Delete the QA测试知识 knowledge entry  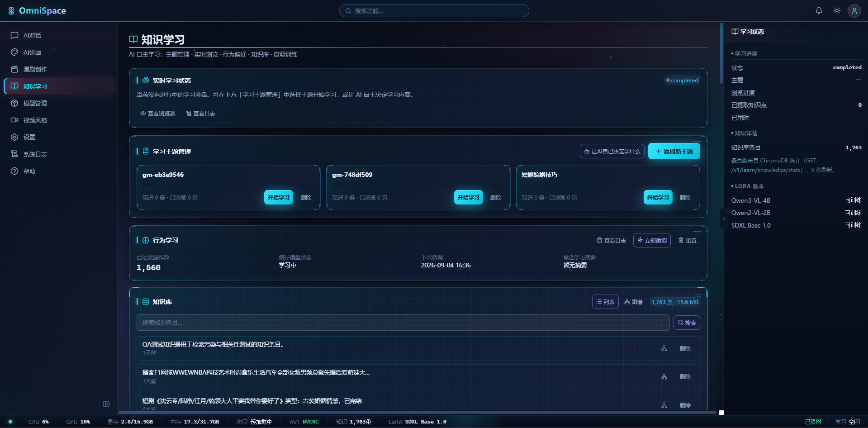point(685,348)
